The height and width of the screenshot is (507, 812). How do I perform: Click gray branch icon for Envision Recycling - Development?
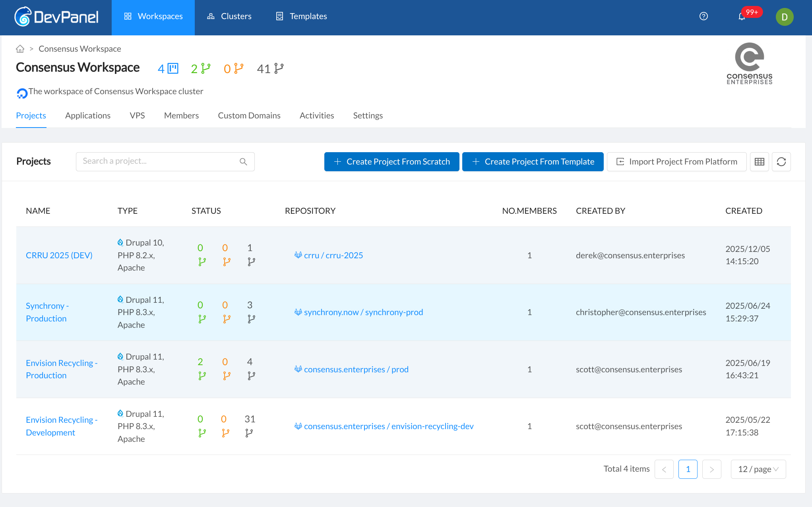(249, 433)
